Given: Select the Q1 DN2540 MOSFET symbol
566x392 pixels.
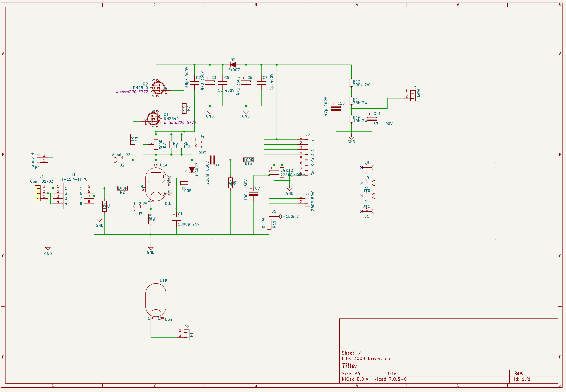Looking at the screenshot, I should (x=154, y=119).
